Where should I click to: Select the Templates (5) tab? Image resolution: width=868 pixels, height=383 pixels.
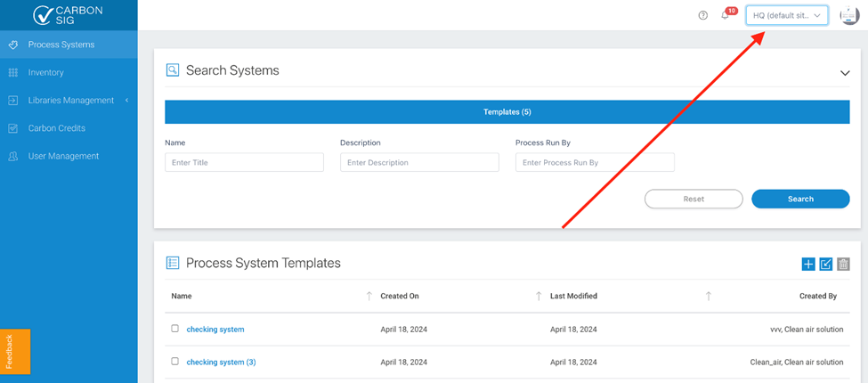coord(507,112)
